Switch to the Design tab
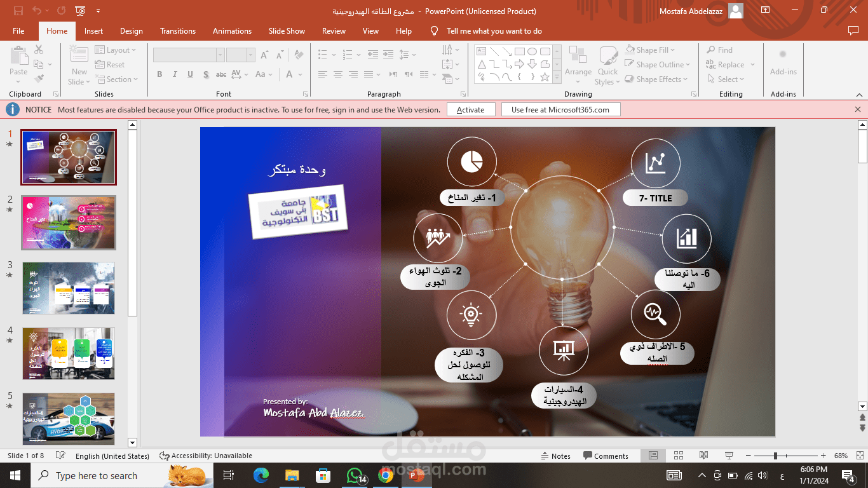This screenshot has width=868, height=488. click(x=132, y=30)
